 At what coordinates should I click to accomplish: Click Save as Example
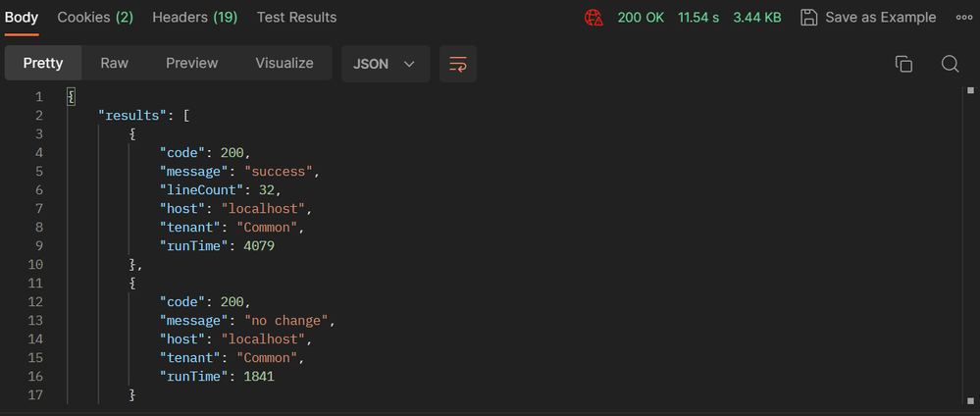(880, 18)
